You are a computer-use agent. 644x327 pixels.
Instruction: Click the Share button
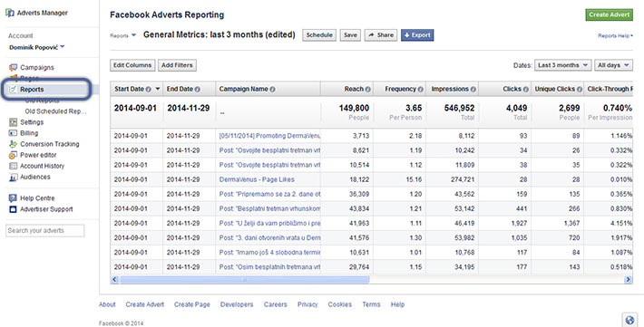click(381, 35)
